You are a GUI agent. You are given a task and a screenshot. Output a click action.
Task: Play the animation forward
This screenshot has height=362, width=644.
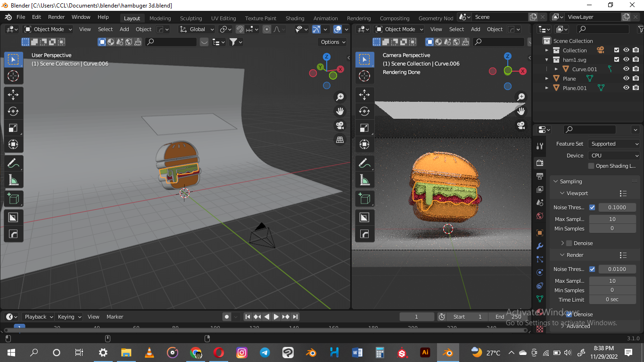(x=276, y=317)
